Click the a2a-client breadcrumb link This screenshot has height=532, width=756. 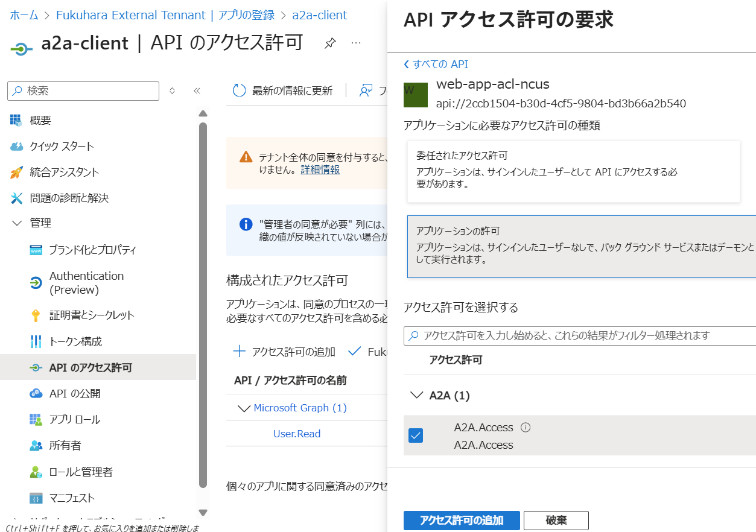[319, 15]
